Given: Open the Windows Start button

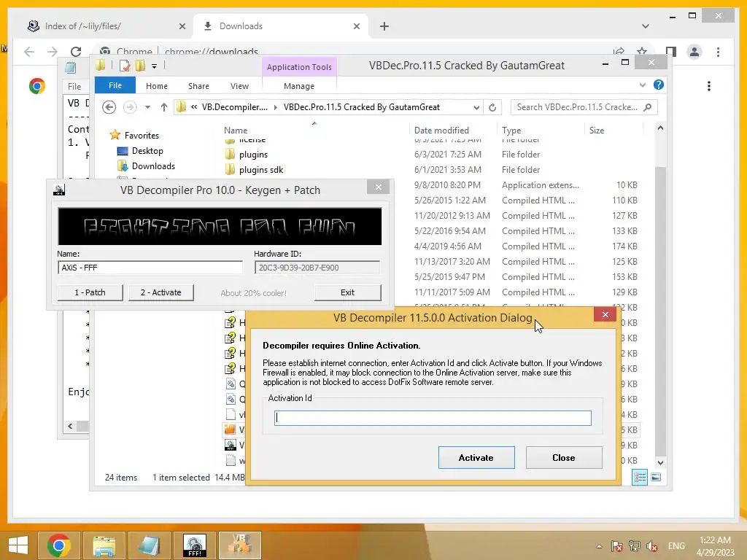Looking at the screenshot, I should click(x=18, y=545).
